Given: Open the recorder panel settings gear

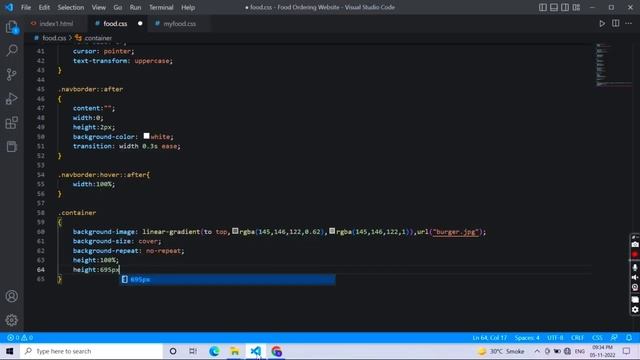Looking at the screenshot, I should click(635, 310).
